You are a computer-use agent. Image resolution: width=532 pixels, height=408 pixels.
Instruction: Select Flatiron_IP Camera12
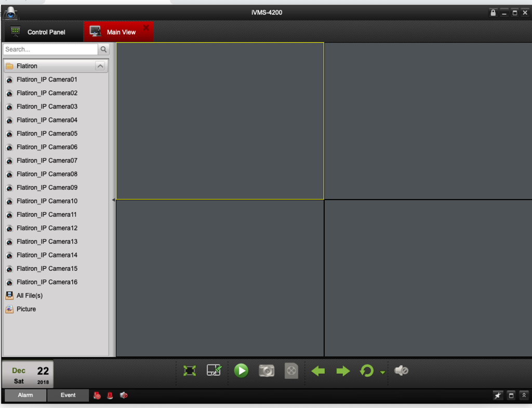(x=56, y=228)
